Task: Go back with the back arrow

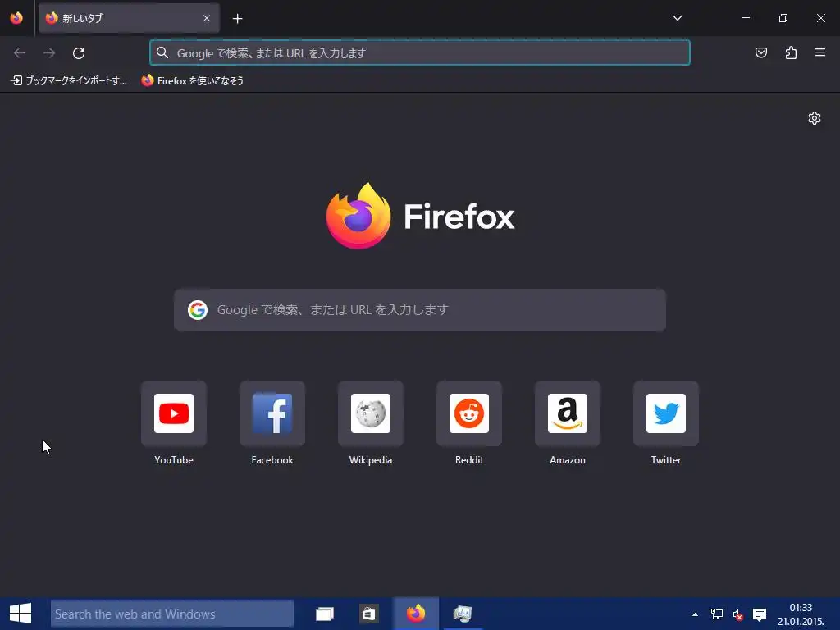Action: point(20,53)
